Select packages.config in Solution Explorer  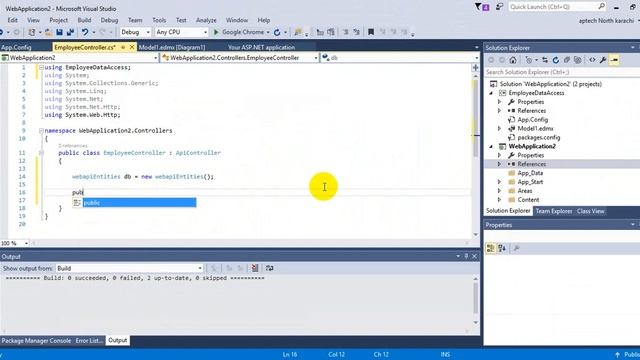coord(538,138)
